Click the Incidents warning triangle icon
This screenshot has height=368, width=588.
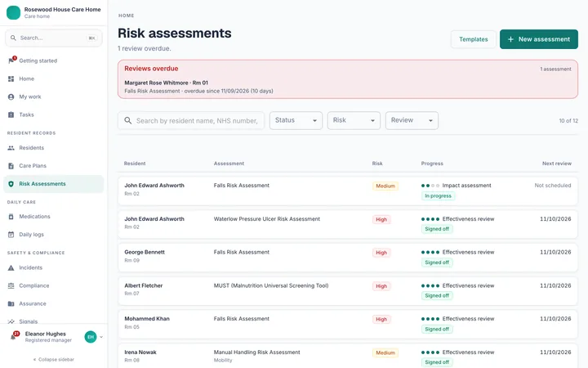pyautogui.click(x=11, y=267)
